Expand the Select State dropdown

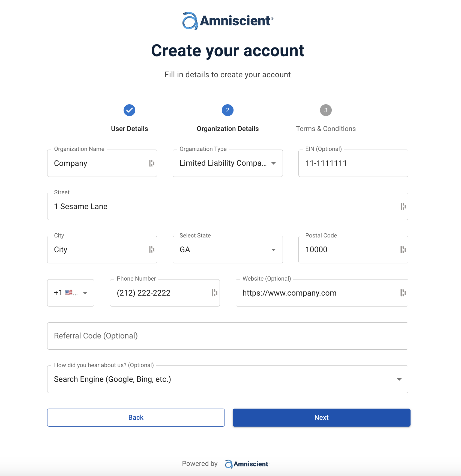pyautogui.click(x=227, y=249)
